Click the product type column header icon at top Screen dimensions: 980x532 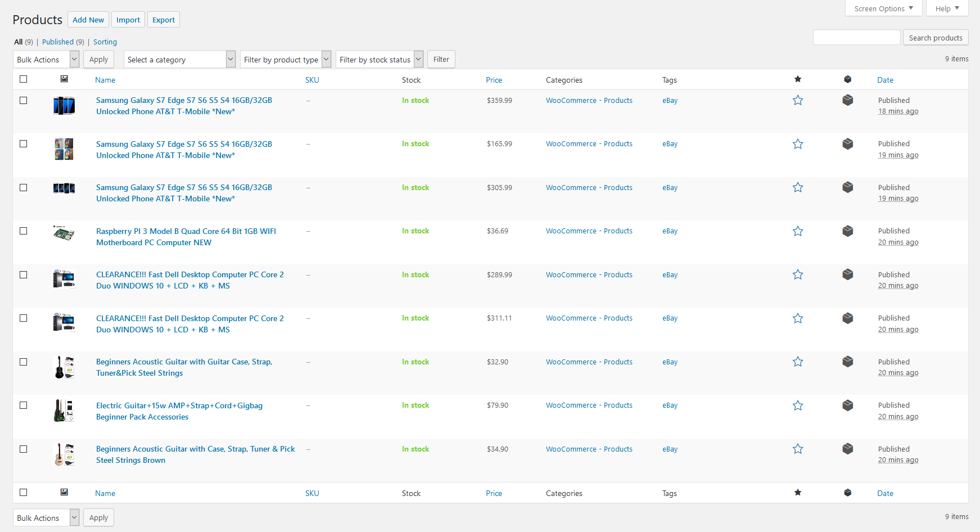click(x=847, y=79)
